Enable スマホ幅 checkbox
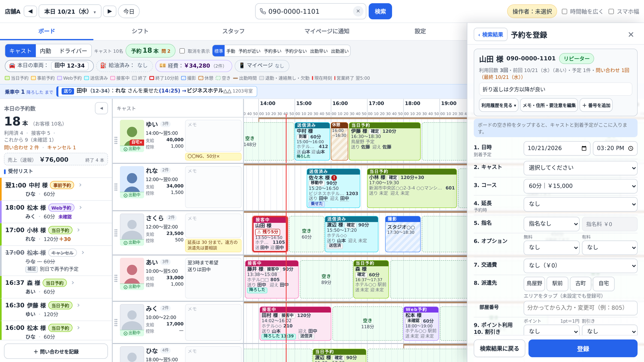 611,11
